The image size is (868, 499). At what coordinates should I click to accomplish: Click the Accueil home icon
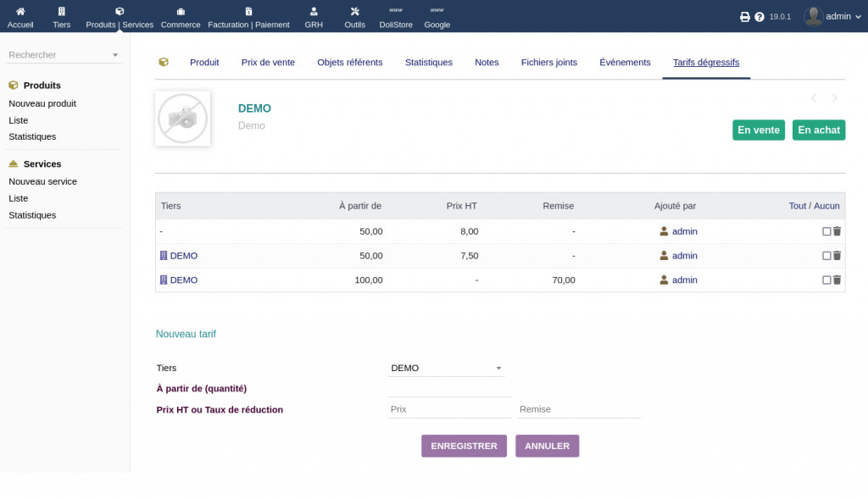point(20,12)
